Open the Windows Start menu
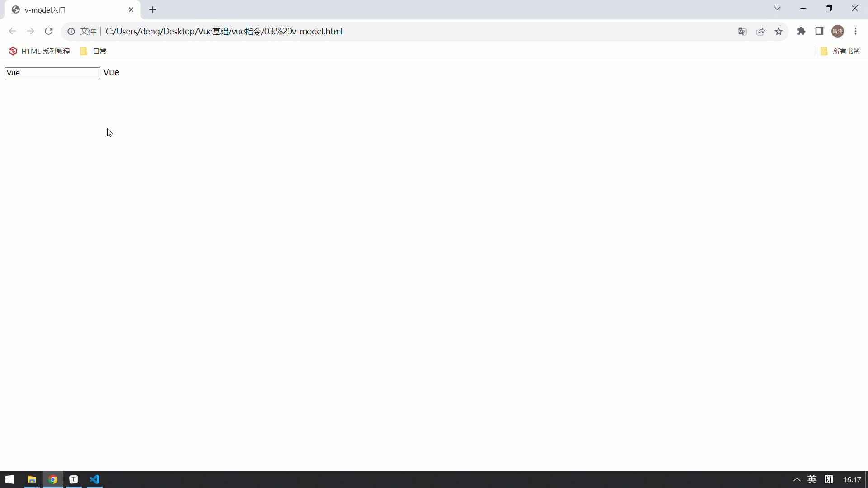Image resolution: width=868 pixels, height=488 pixels. click(10, 479)
